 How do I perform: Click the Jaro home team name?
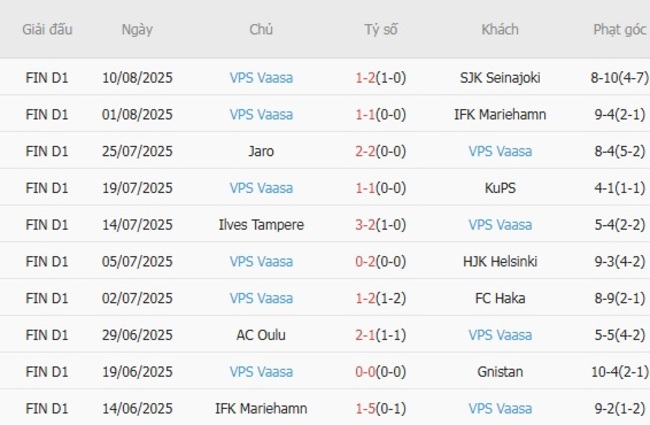pyautogui.click(x=261, y=152)
